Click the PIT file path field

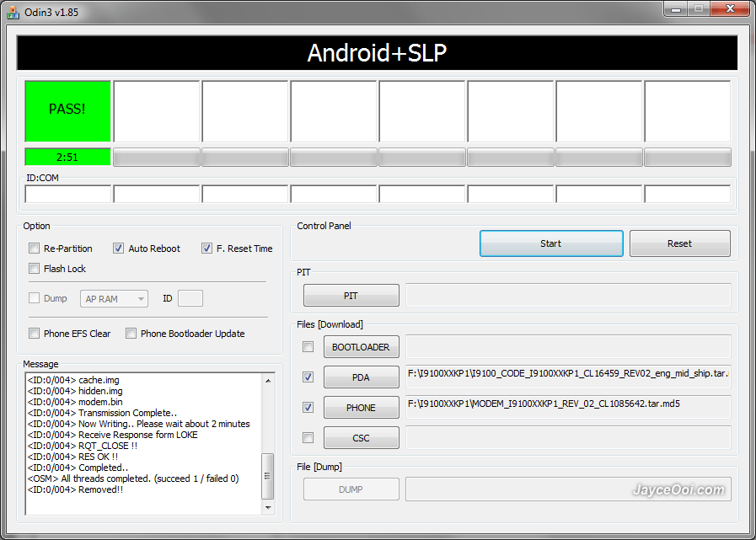coord(568,295)
